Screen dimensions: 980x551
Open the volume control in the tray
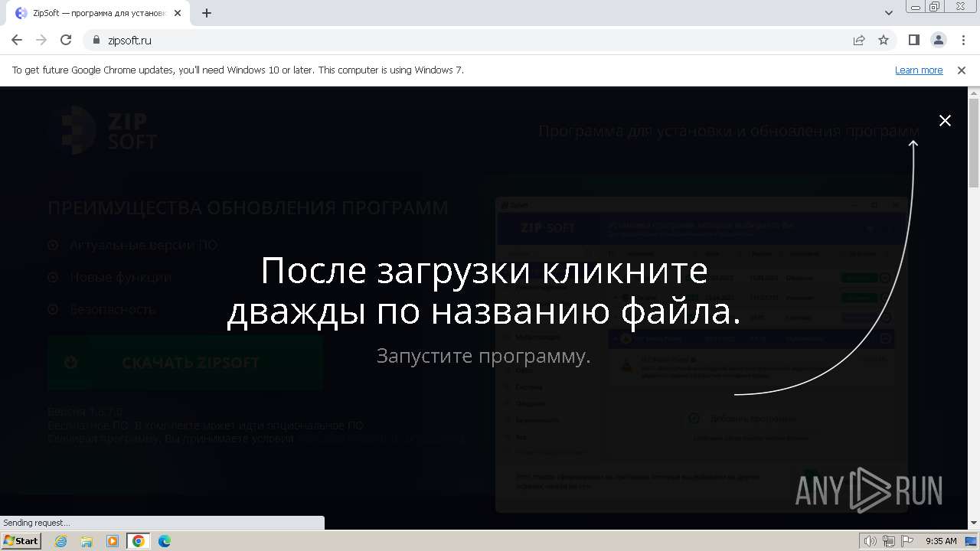point(871,541)
